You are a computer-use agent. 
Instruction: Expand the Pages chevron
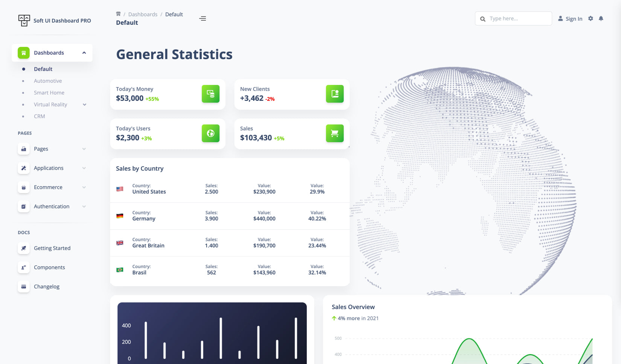coord(84,149)
